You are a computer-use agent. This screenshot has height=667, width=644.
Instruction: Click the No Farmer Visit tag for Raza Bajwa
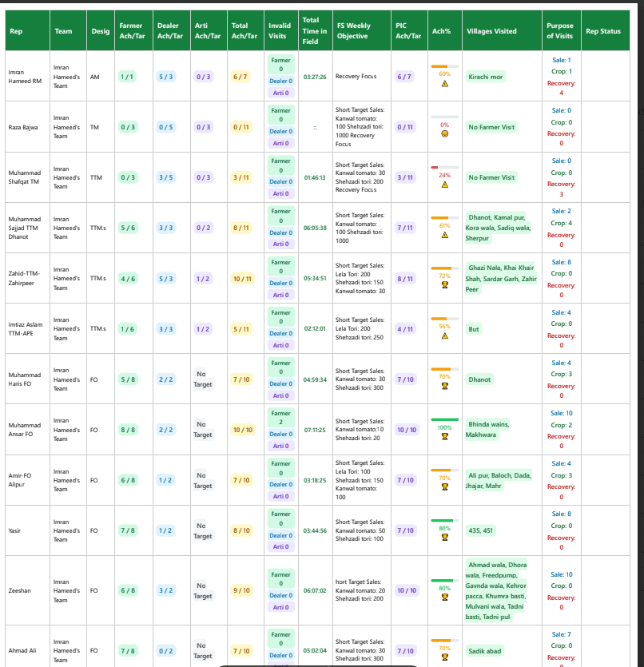tap(494, 126)
